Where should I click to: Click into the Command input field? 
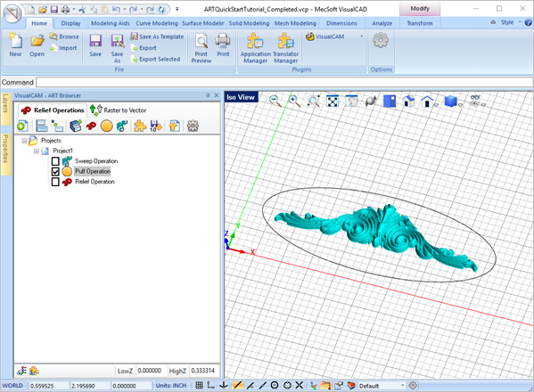pos(284,82)
